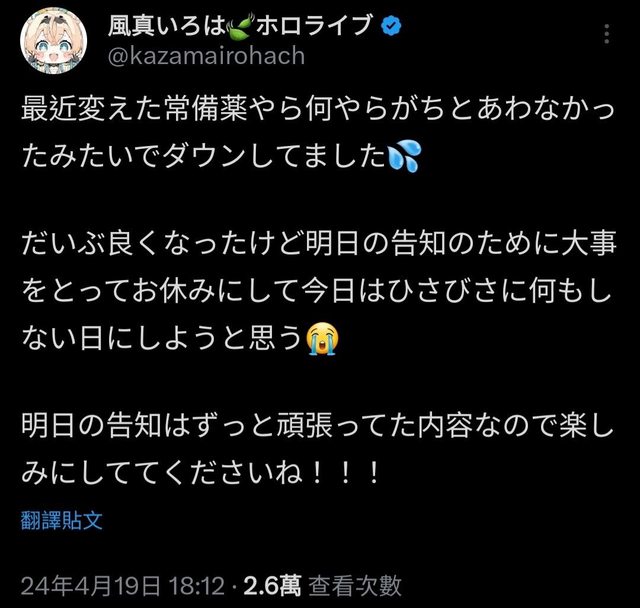Click the triple exclamation marks ending post

click(345, 473)
